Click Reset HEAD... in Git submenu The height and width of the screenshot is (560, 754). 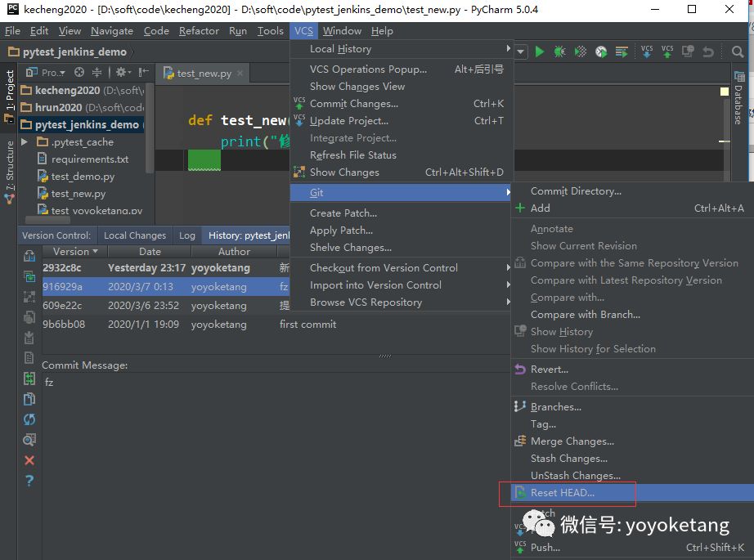(x=632, y=493)
